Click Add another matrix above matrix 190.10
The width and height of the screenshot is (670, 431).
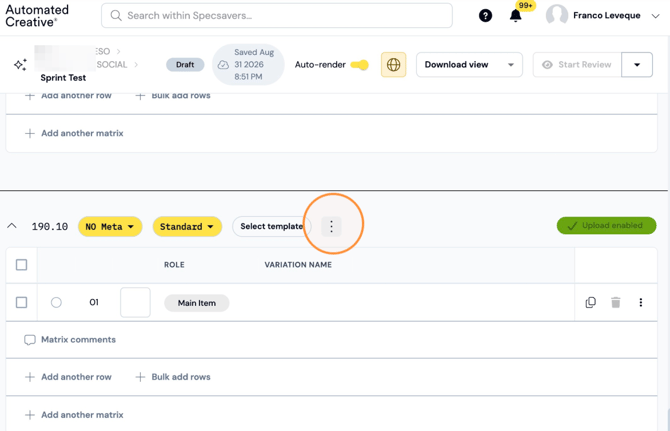point(74,133)
